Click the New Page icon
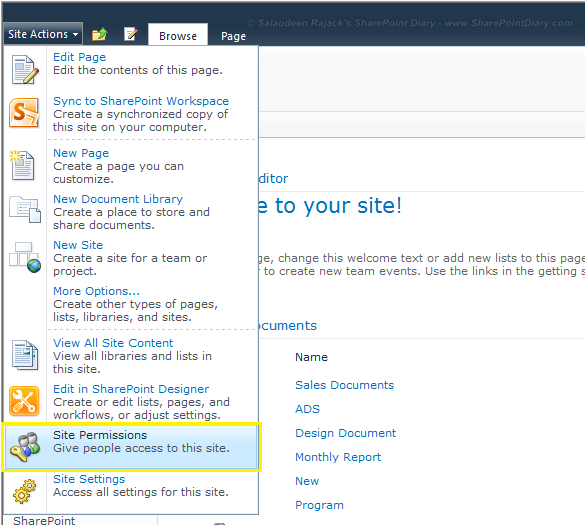Viewport: 585px width, 525px height. 22,165
